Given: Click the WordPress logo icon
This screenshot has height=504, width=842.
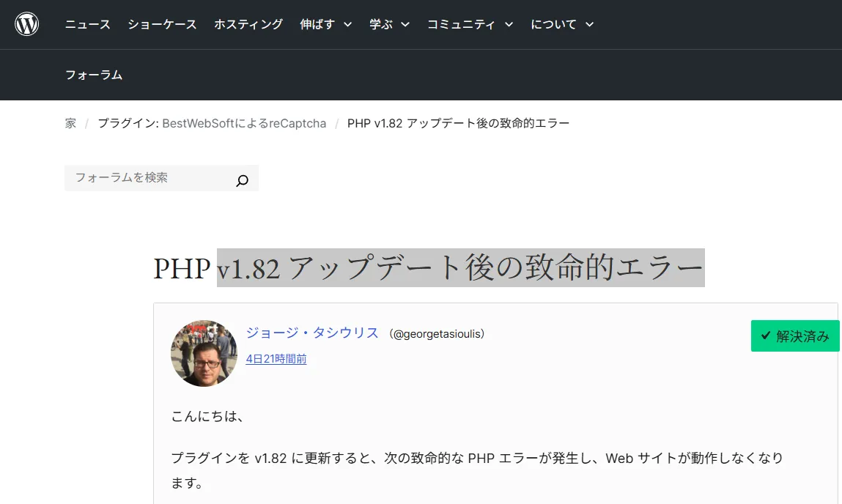Looking at the screenshot, I should 26,24.
